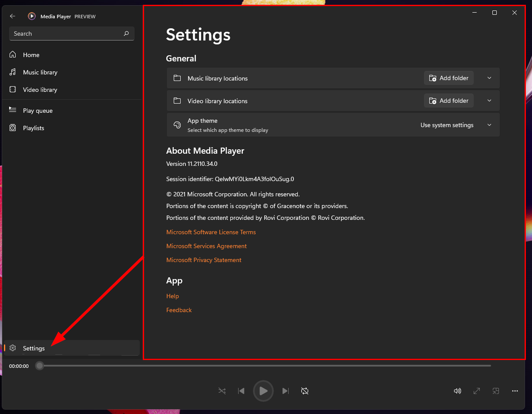This screenshot has width=532, height=414.
Task: Open the more options ellipsis menu
Action: click(x=515, y=391)
